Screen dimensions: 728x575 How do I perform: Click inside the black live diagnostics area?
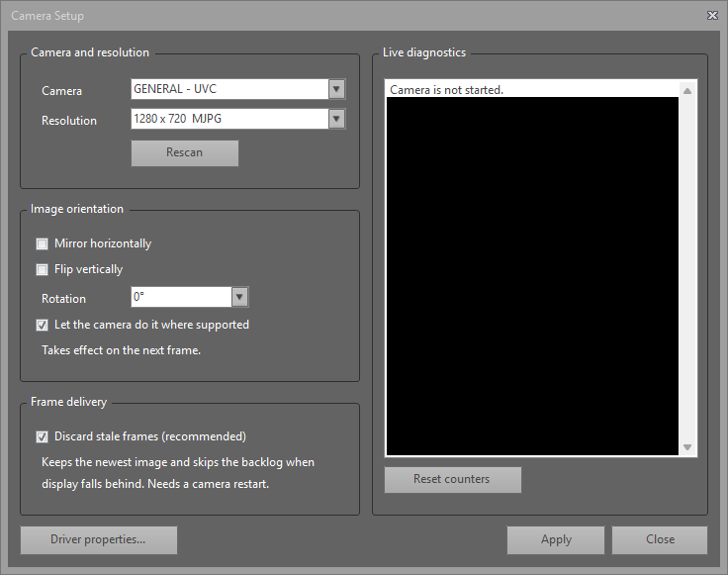point(532,276)
